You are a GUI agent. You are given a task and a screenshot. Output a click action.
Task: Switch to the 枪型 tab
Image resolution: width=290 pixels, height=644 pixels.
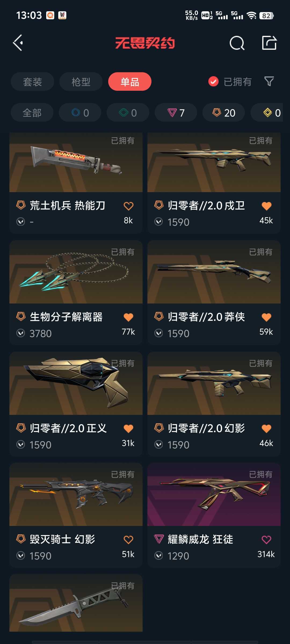[x=81, y=82]
